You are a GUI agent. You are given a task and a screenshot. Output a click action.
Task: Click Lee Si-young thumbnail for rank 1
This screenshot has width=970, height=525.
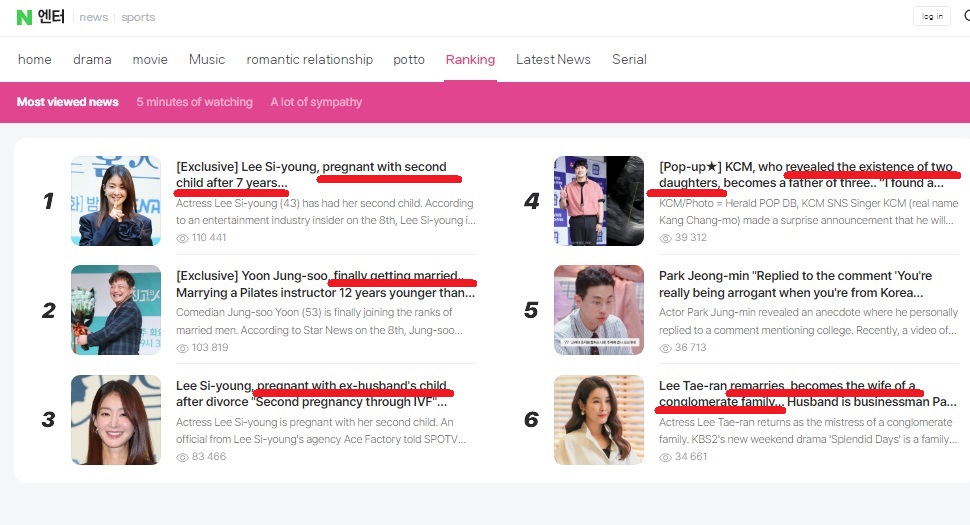click(116, 201)
